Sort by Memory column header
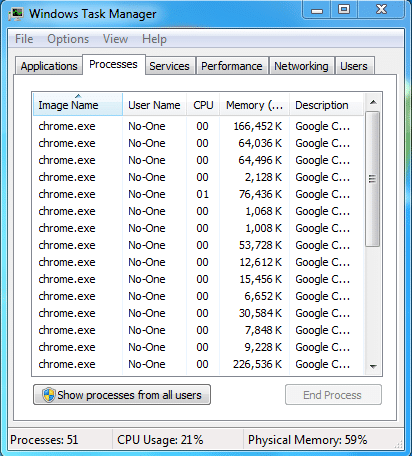The image size is (412, 456). tap(254, 105)
